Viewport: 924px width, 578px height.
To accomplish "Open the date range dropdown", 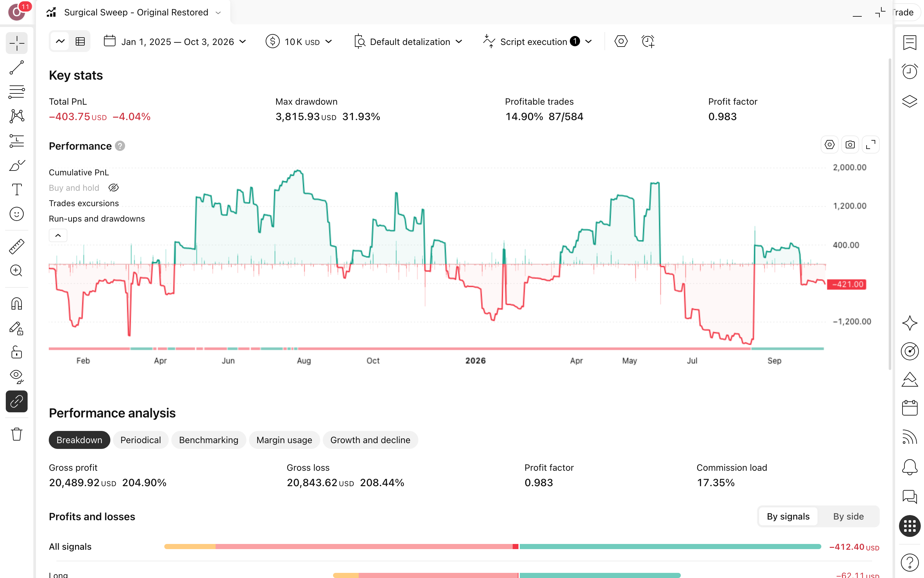I will (x=175, y=42).
